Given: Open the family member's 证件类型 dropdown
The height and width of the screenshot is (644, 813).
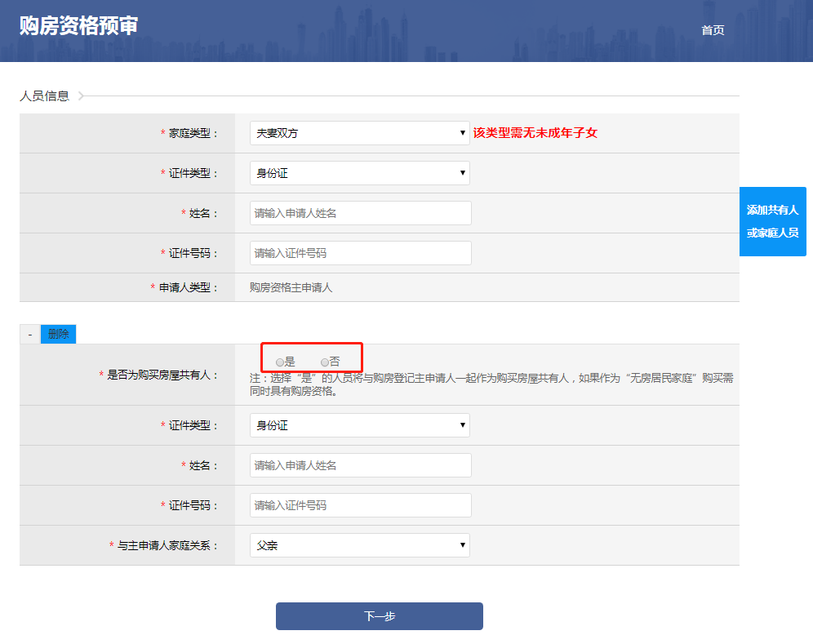Looking at the screenshot, I should tap(359, 425).
